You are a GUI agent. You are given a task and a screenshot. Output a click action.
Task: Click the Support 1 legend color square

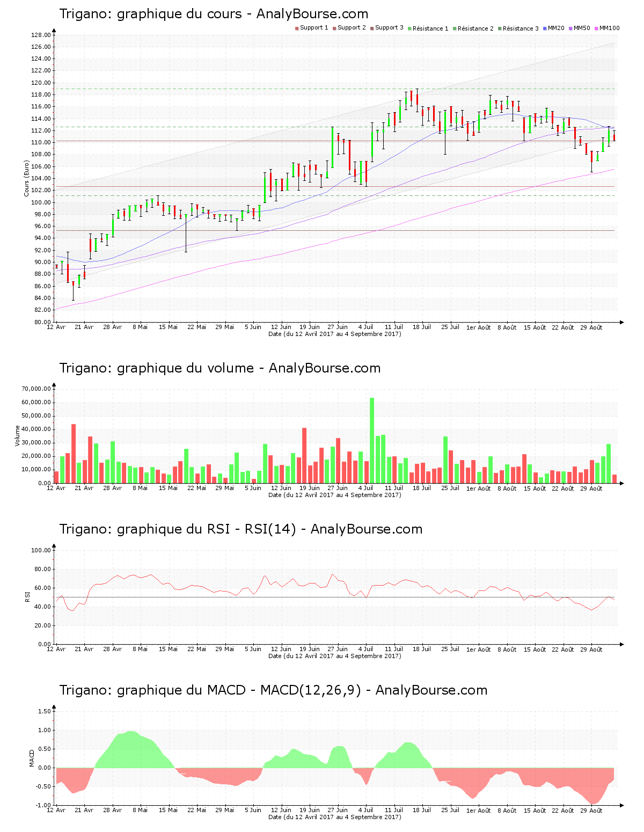(x=297, y=28)
